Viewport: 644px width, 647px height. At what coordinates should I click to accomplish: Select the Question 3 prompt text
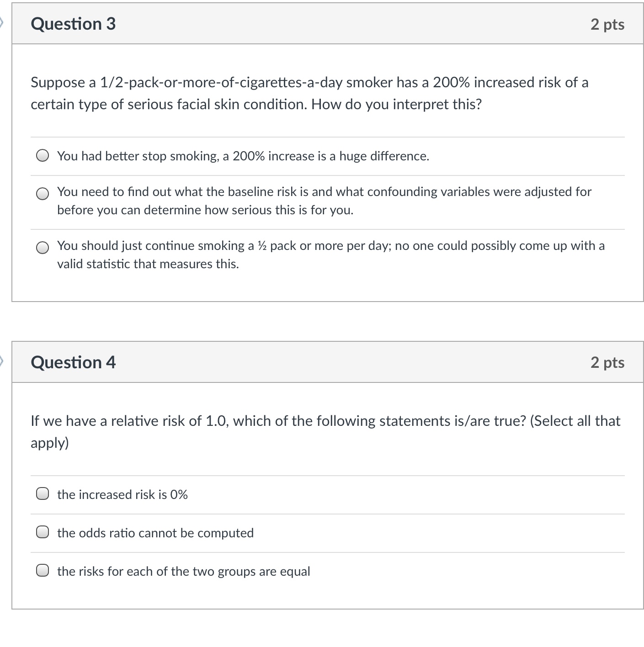pyautogui.click(x=309, y=93)
